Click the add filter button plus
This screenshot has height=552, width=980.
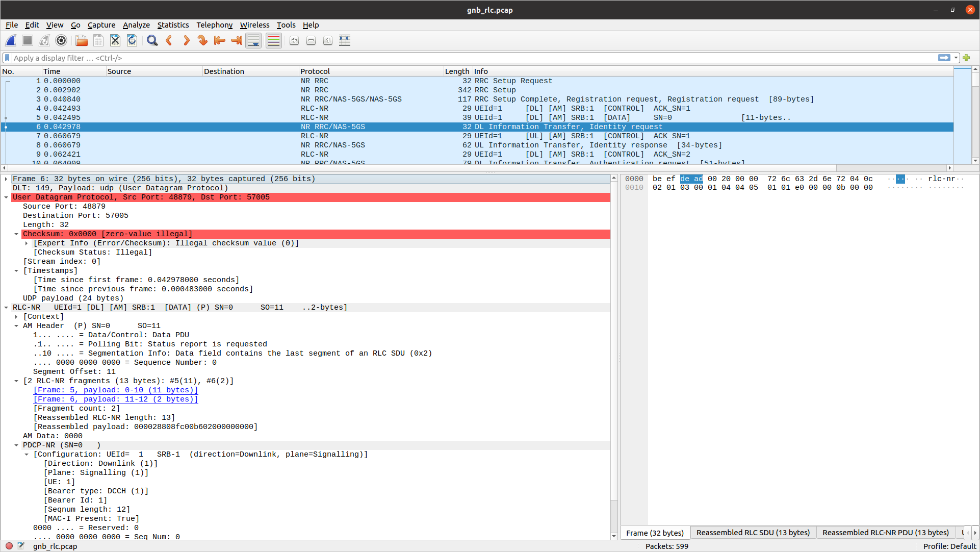966,58
